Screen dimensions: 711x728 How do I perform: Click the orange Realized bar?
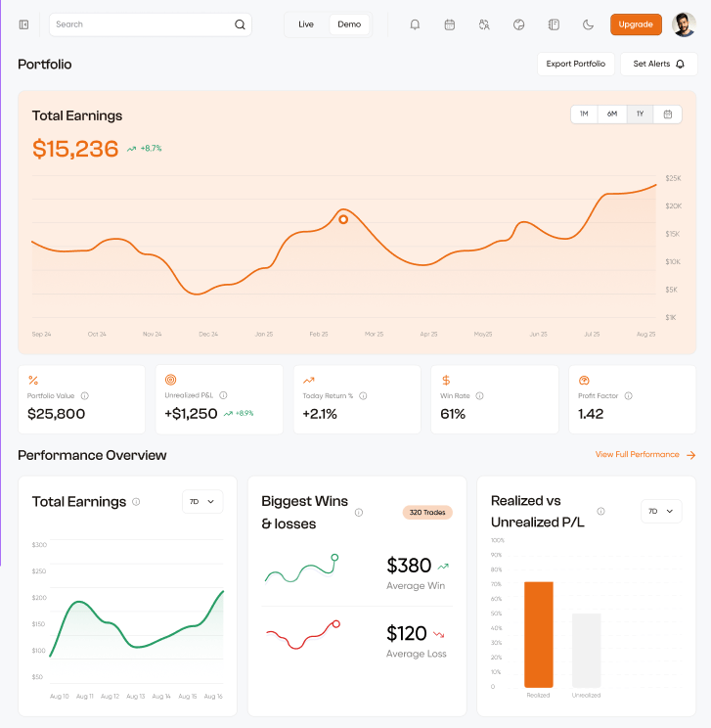pyautogui.click(x=538, y=634)
